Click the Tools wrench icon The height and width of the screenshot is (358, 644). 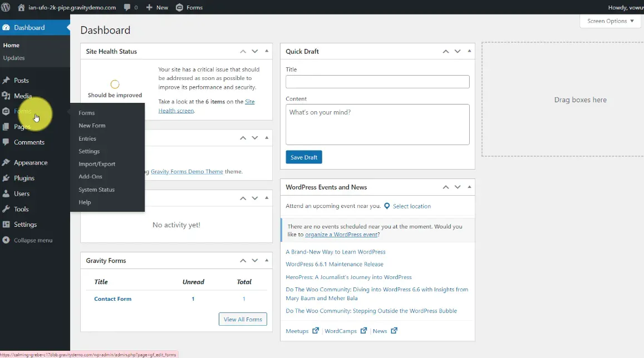[6, 210]
